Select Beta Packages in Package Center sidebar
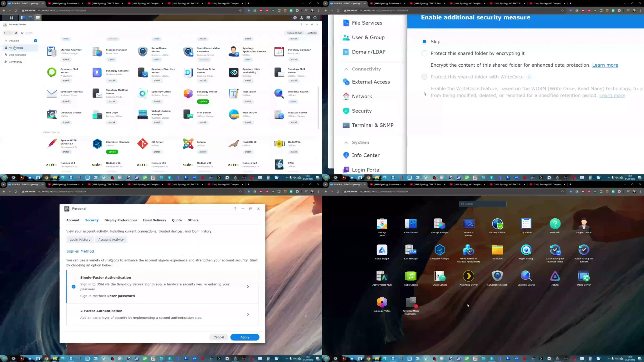 (x=20, y=55)
